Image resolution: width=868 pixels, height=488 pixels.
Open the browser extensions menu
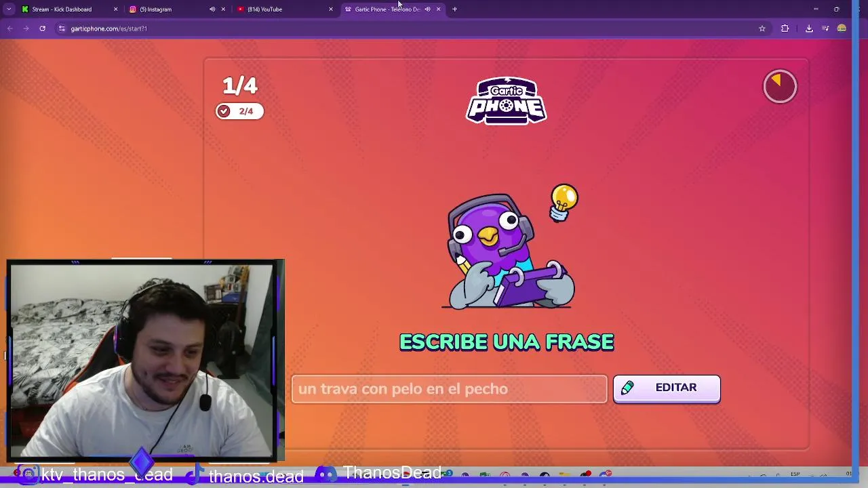pos(785,28)
